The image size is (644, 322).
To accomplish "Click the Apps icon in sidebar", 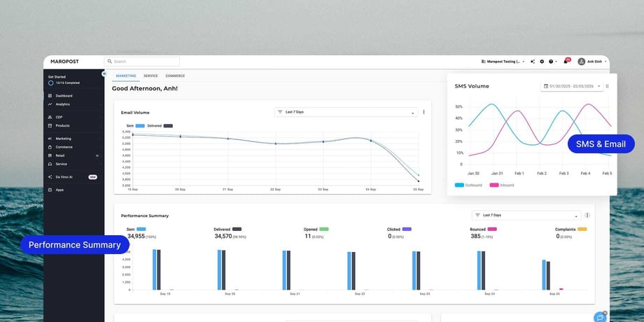I will (x=50, y=190).
